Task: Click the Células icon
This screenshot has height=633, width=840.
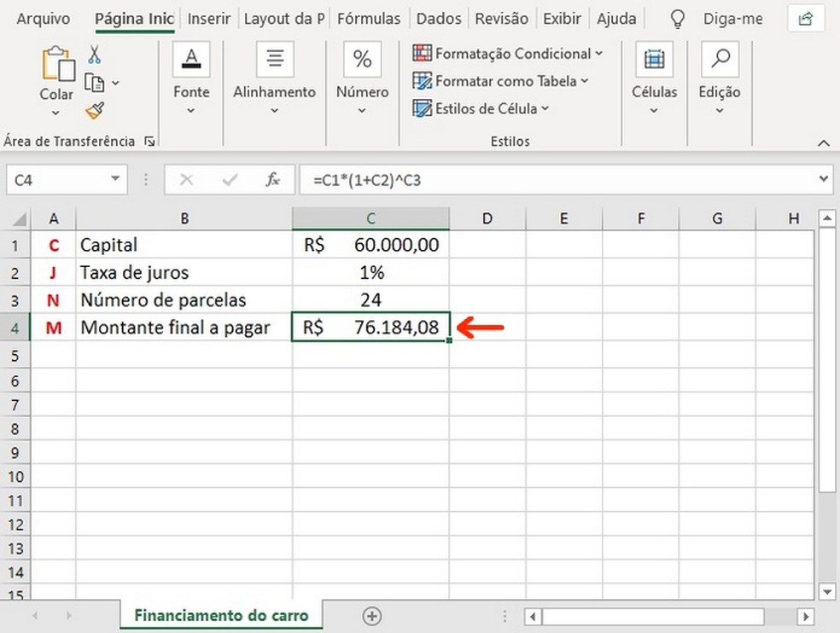Action: tap(653, 59)
